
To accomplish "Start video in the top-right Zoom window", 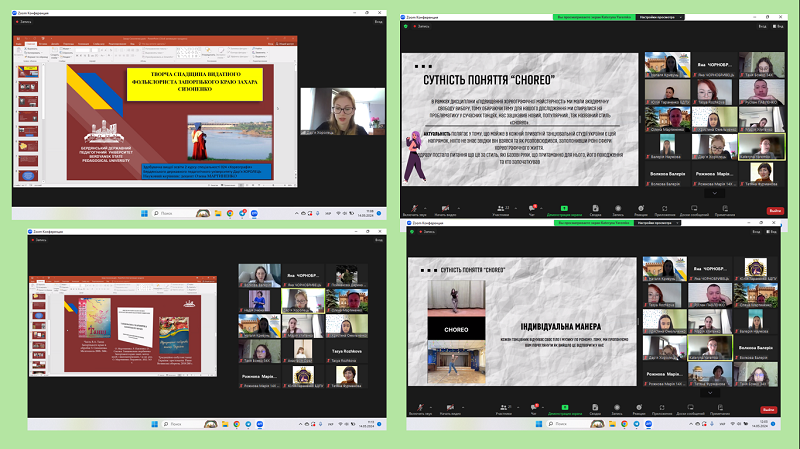I will tap(446, 207).
